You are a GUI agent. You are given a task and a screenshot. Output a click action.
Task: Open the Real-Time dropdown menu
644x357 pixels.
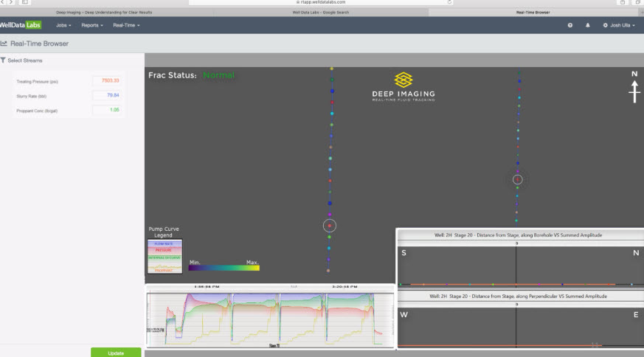(x=126, y=26)
